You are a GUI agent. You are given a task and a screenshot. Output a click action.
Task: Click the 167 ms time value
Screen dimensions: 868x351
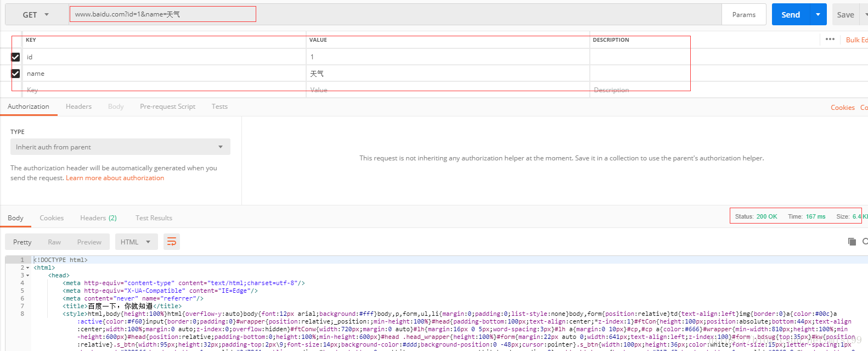point(815,216)
